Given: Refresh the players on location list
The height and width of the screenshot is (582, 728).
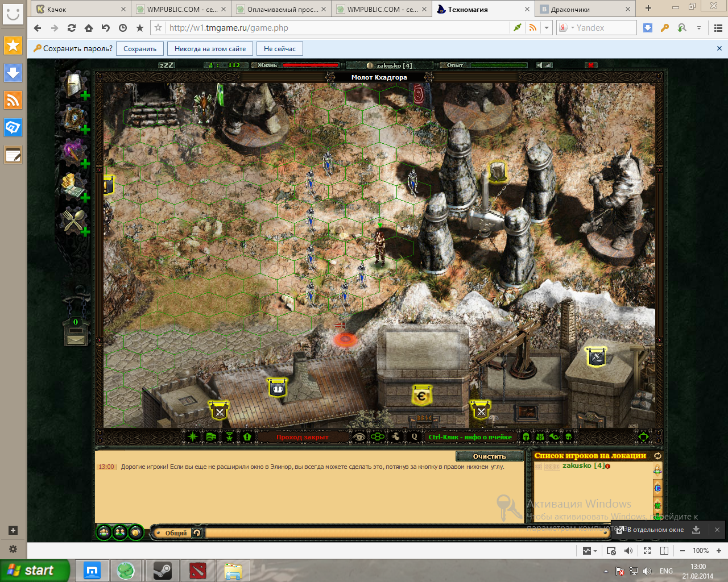Looking at the screenshot, I should click(x=657, y=456).
